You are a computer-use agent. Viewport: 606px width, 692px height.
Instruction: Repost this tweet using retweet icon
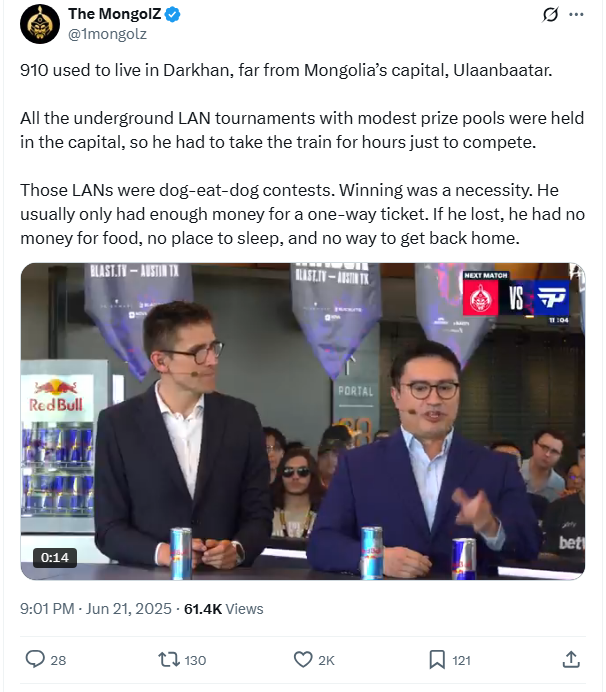[169, 660]
